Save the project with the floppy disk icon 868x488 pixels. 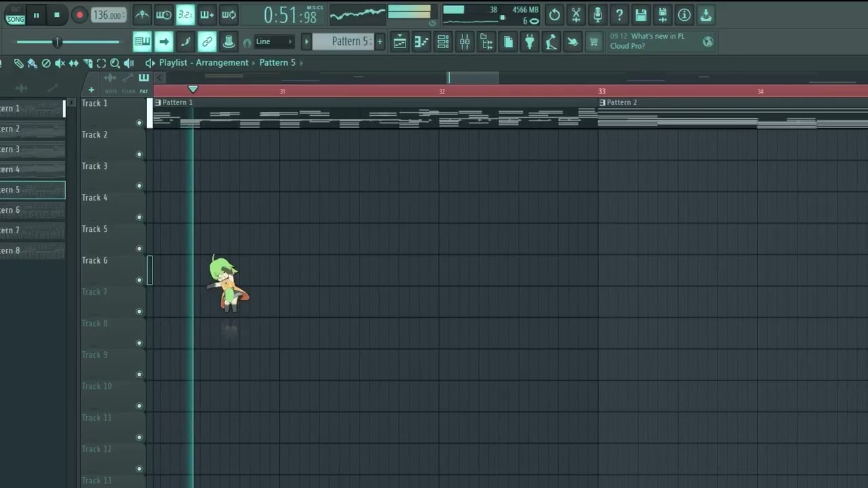[x=641, y=14]
